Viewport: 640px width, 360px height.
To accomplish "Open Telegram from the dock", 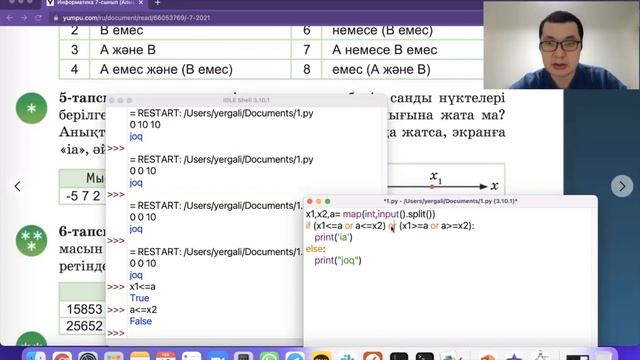I will 295,356.
